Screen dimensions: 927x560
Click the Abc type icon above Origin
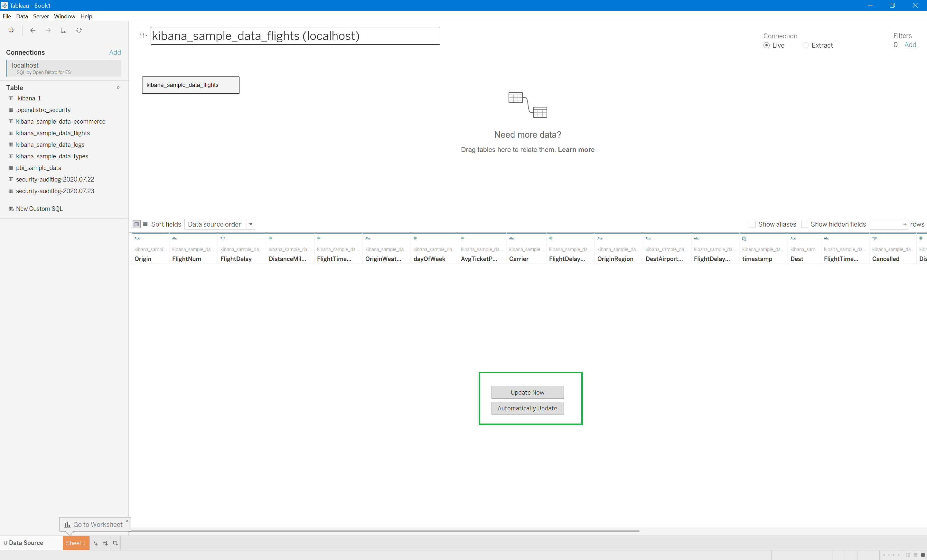[x=137, y=238]
